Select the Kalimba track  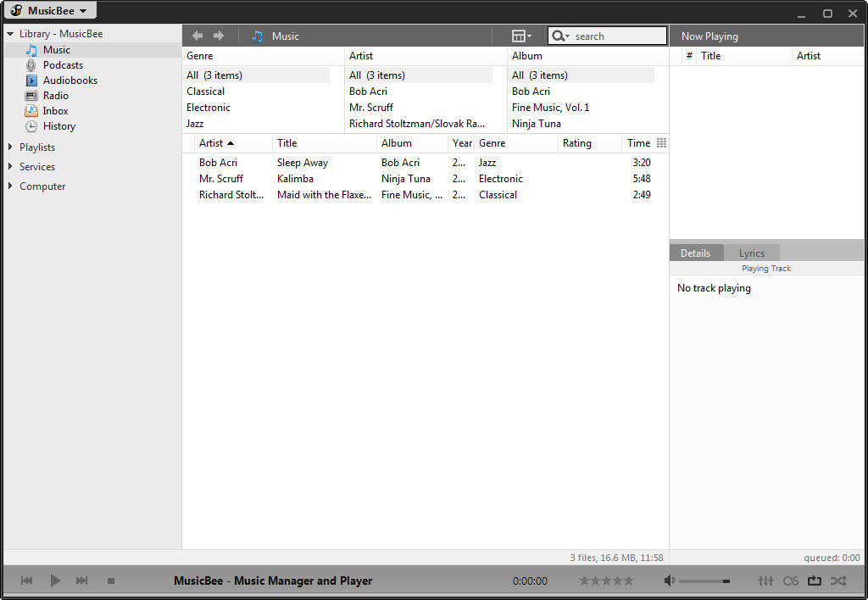pyautogui.click(x=425, y=179)
